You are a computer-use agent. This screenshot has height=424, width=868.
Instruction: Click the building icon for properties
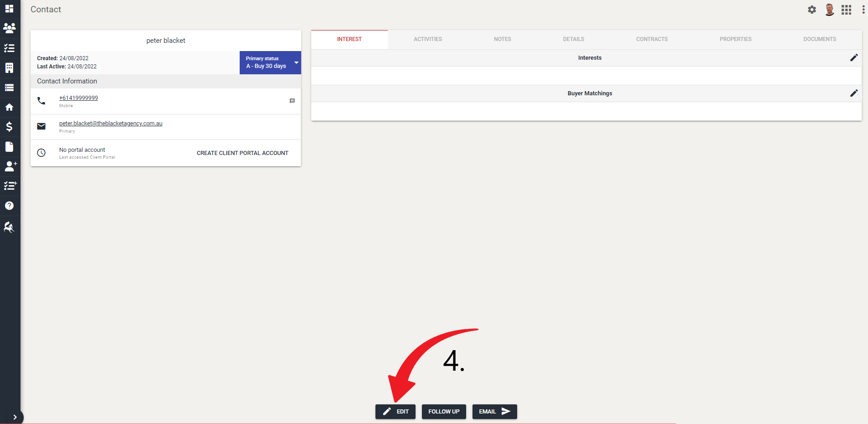coord(9,67)
